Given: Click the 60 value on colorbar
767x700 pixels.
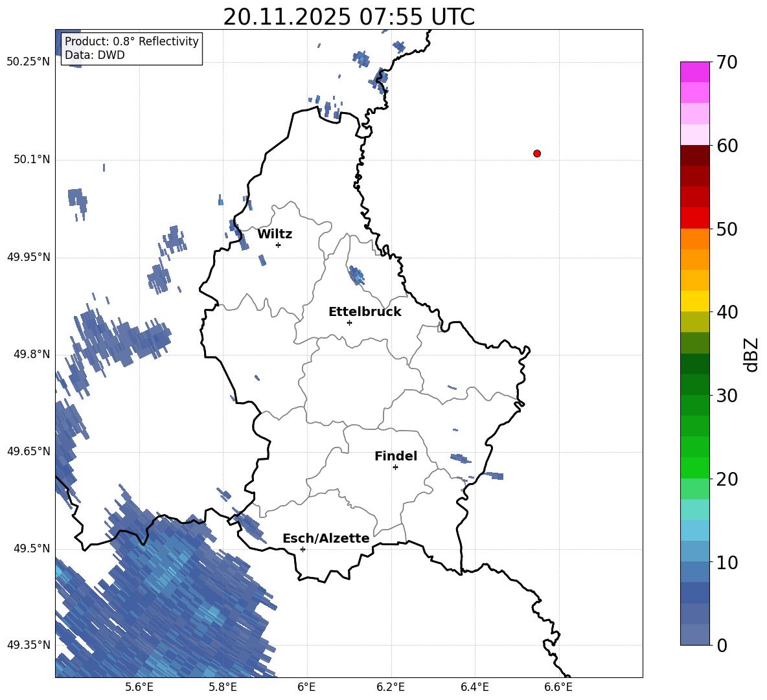Looking at the screenshot, I should click(726, 146).
